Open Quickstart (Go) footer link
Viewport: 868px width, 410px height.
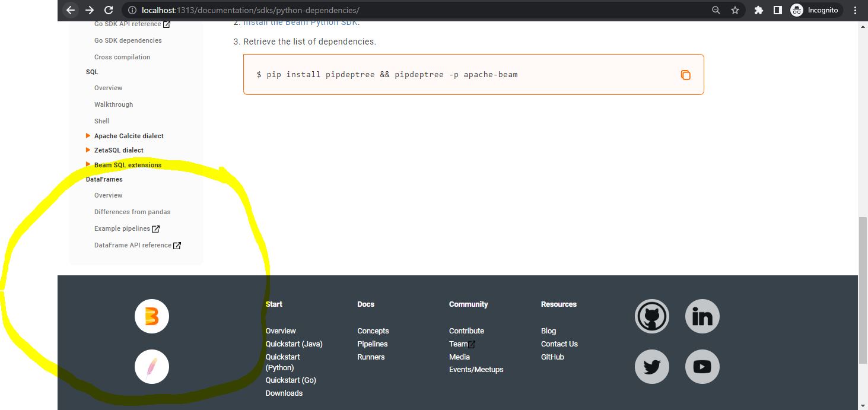(291, 380)
